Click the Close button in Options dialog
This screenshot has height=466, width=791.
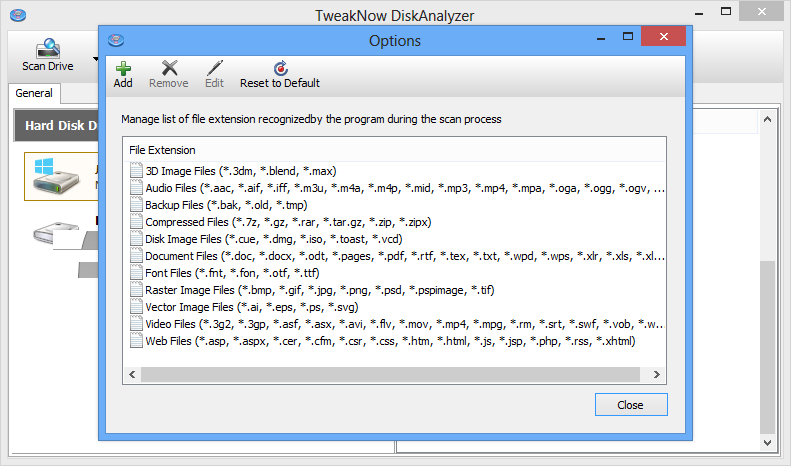click(x=631, y=405)
